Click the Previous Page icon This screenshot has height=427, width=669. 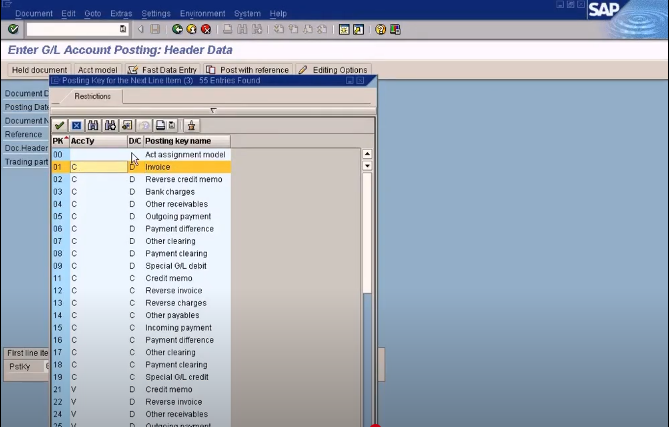click(x=293, y=29)
